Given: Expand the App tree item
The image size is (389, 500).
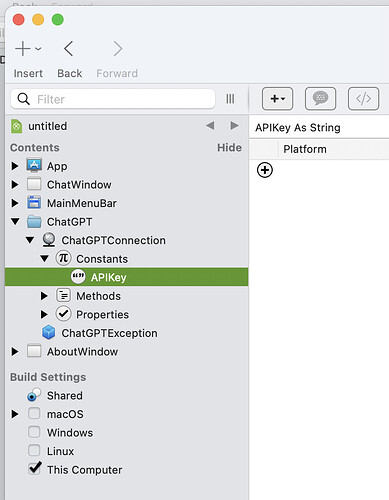Looking at the screenshot, I should [x=15, y=166].
